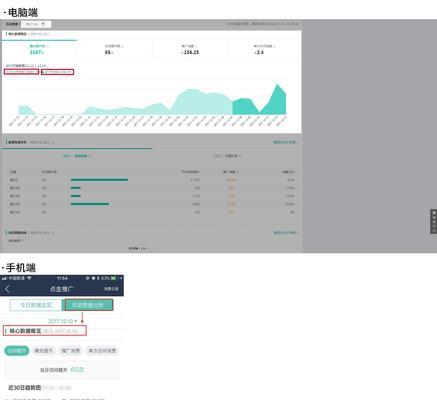Select the 今日数据总览 tab on mobile

[36, 305]
